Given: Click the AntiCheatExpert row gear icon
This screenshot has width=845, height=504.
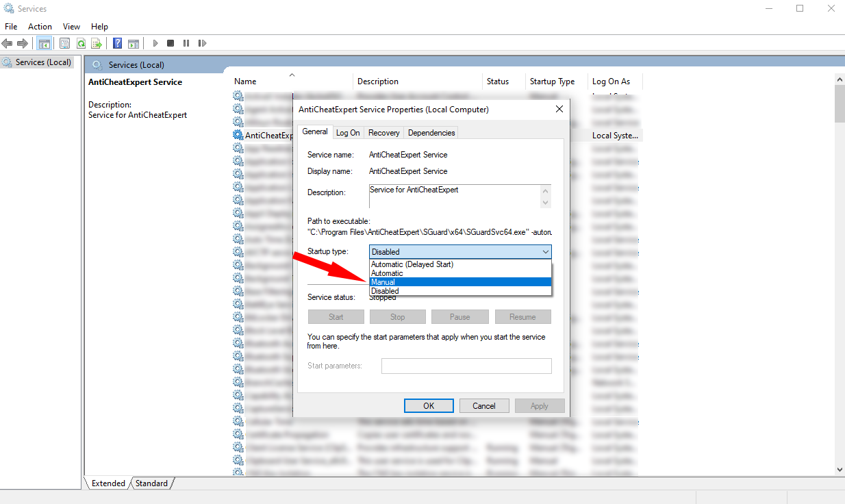Looking at the screenshot, I should 238,136.
